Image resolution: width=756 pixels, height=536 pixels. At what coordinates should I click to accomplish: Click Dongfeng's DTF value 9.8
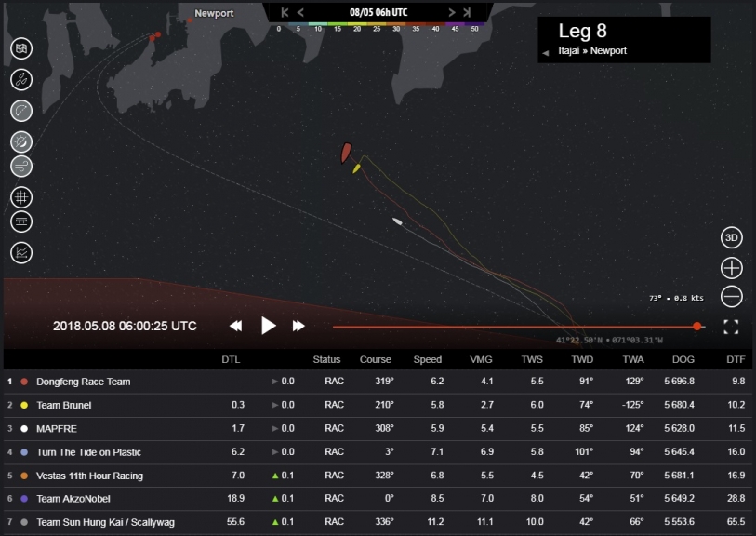pos(738,382)
